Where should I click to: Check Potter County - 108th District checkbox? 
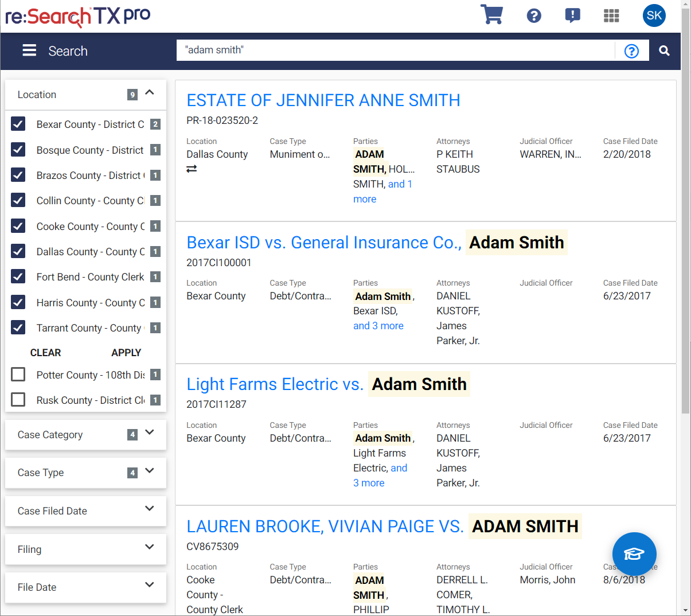pyautogui.click(x=18, y=375)
